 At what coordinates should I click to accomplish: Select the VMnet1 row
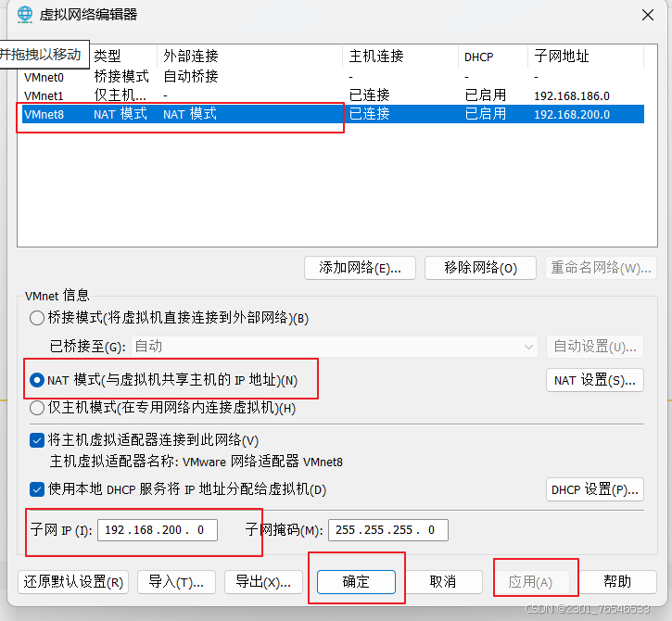pos(333,95)
